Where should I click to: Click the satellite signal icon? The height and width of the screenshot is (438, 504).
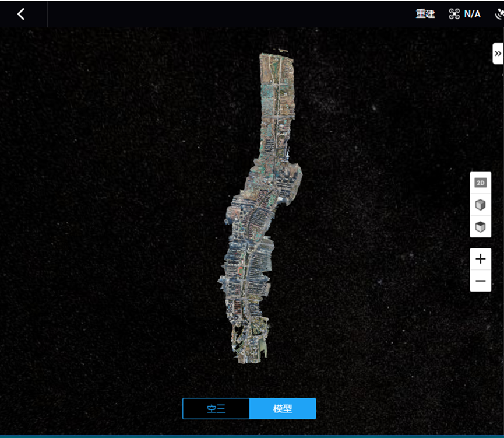pyautogui.click(x=499, y=14)
